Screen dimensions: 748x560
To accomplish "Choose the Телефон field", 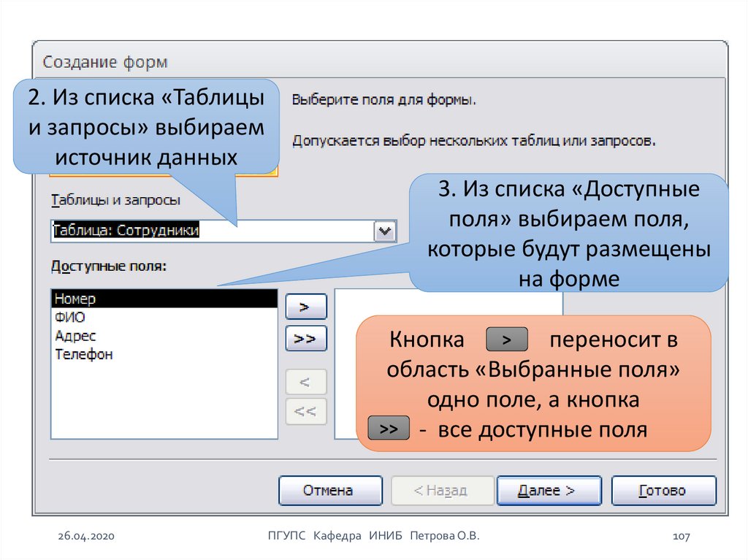I will (83, 355).
